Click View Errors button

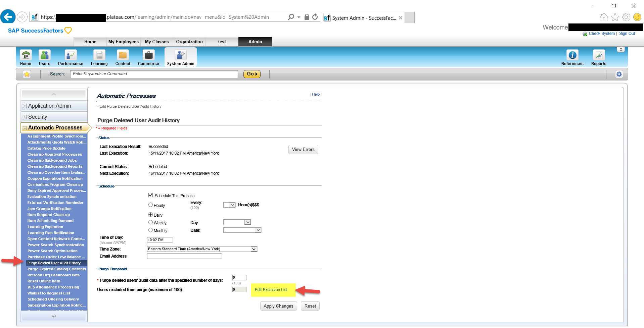pos(303,150)
